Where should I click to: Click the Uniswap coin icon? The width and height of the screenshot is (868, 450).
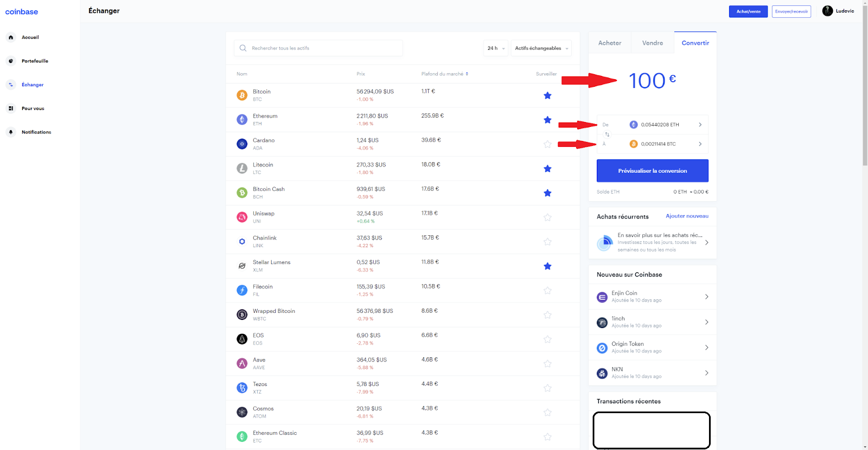coord(242,217)
